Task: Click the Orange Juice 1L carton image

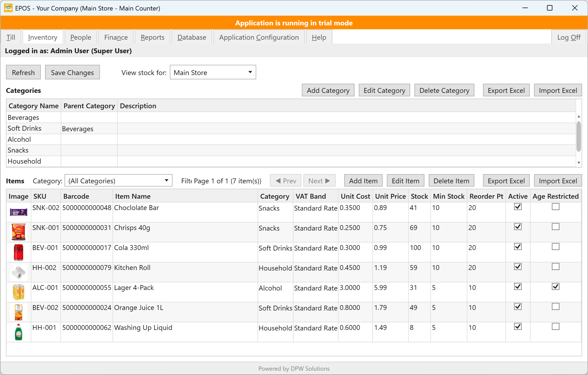Action: click(x=18, y=312)
